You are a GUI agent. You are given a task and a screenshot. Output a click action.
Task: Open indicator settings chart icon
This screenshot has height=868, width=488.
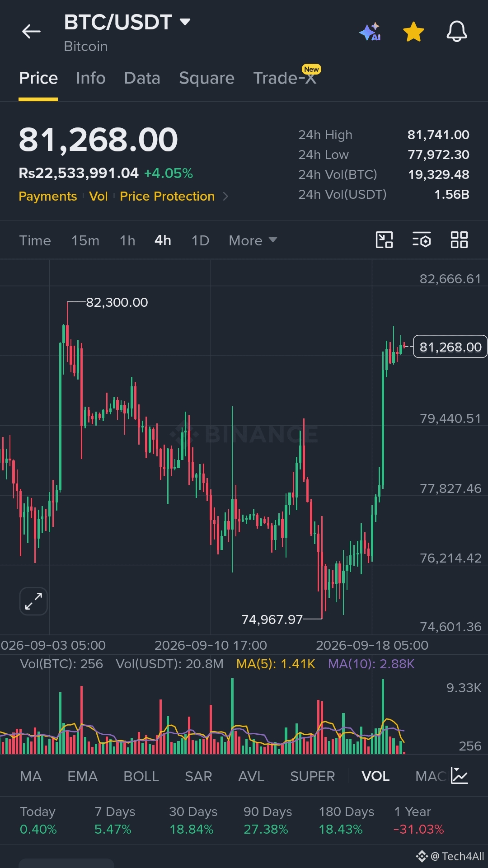pyautogui.click(x=459, y=776)
